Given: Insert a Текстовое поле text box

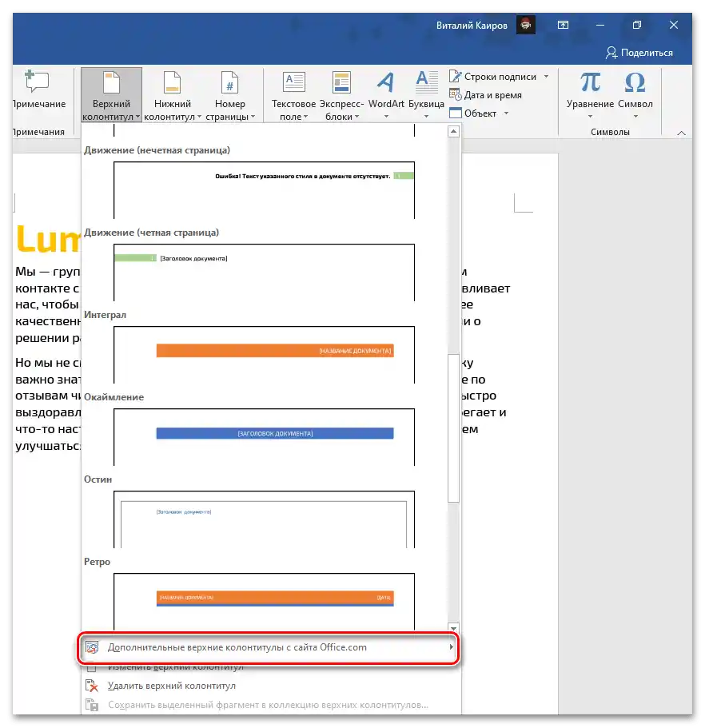Looking at the screenshot, I should tap(293, 95).
